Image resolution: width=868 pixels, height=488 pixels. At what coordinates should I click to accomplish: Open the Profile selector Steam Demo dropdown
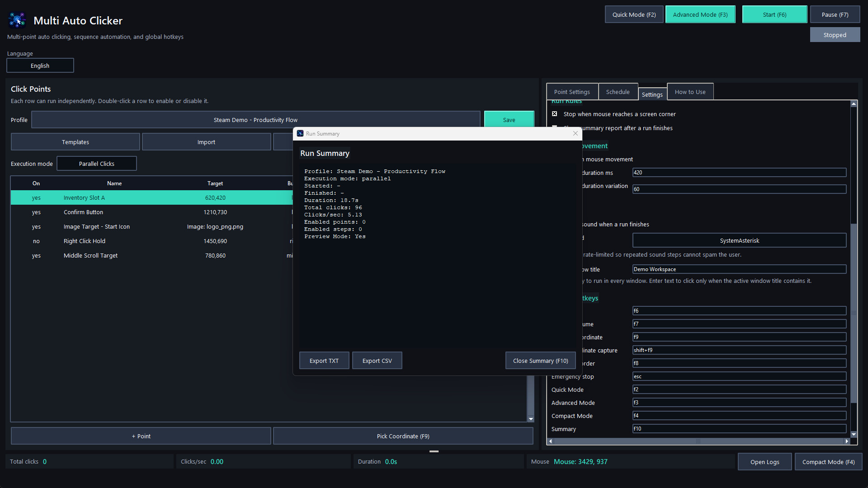pos(255,120)
